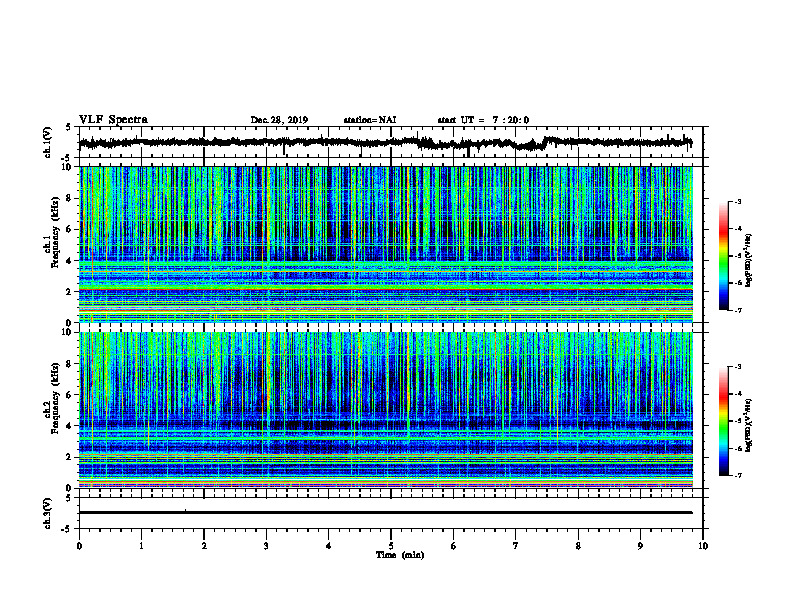Click the ch.2 colorbar log(PSD) label
The height and width of the screenshot is (612, 792).
[749, 425]
